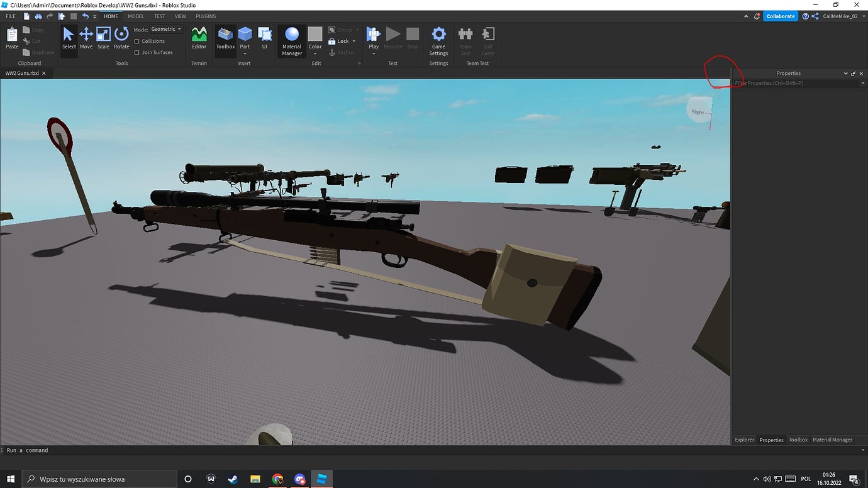Open the help question-mark icon

coord(806,16)
